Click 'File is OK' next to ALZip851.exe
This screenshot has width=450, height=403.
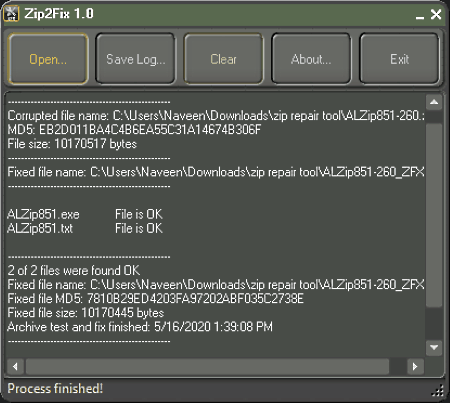139,214
